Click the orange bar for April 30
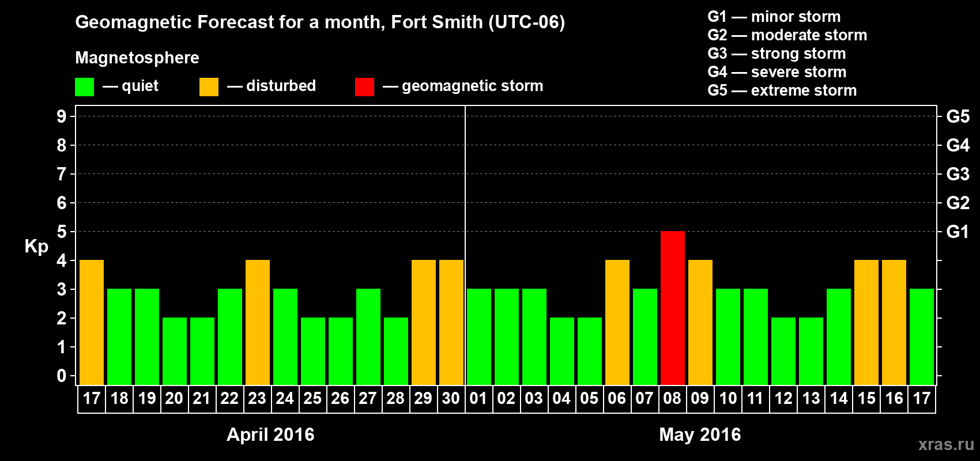The height and width of the screenshot is (461, 980). (x=451, y=322)
